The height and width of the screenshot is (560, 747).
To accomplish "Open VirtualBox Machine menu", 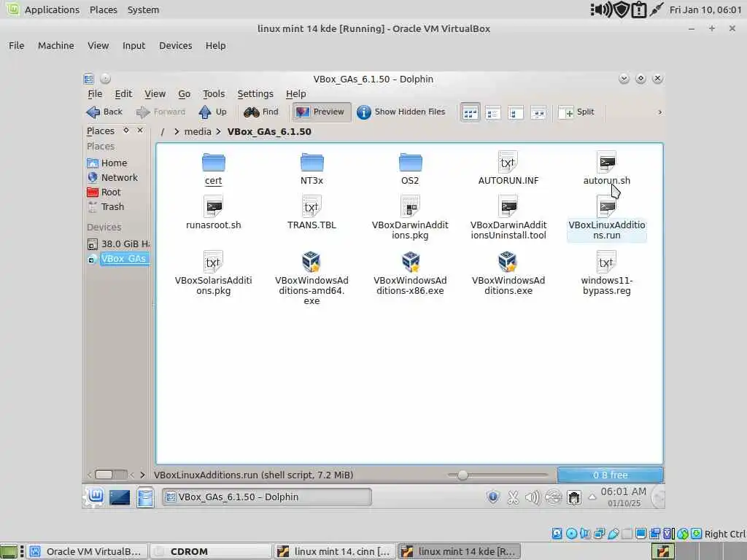I will [55, 46].
